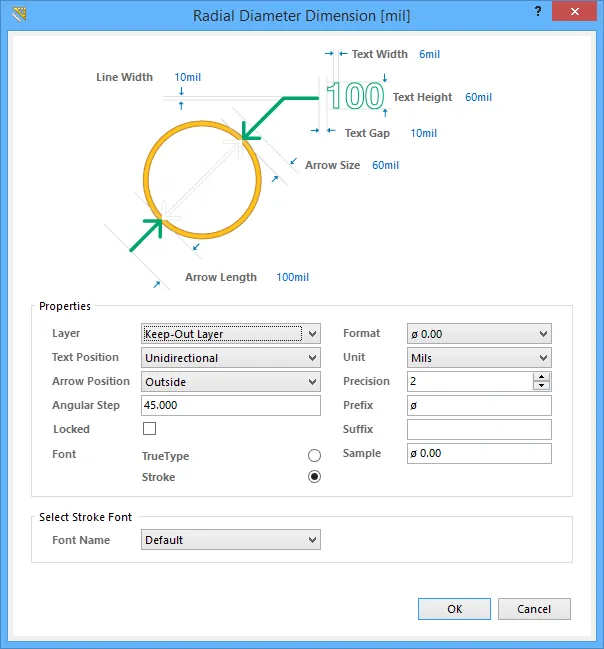Open the Format dropdown
604x649 pixels.
[x=479, y=334]
